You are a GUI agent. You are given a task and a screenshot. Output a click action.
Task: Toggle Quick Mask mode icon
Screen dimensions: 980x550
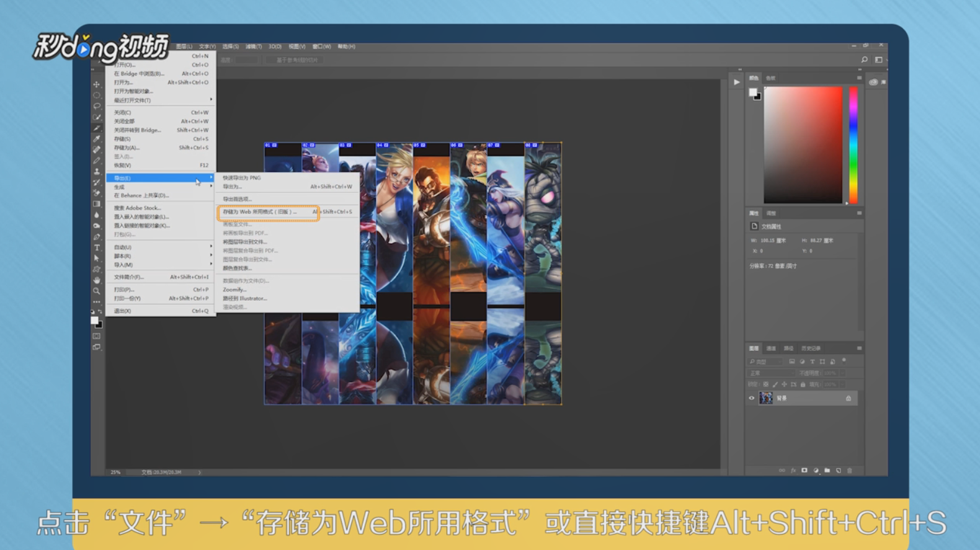(97, 336)
